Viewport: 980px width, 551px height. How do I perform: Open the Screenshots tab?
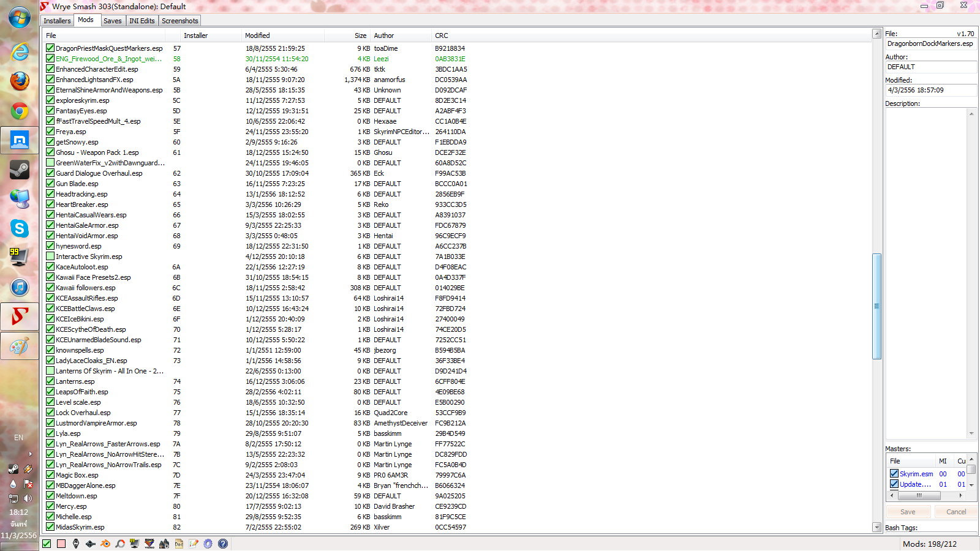click(180, 21)
